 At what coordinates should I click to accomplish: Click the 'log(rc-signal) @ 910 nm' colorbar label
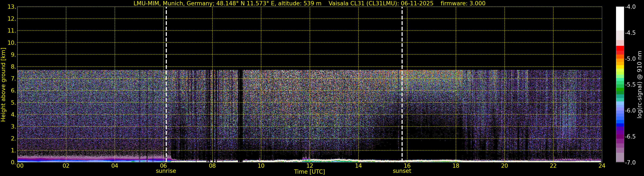click(640, 85)
